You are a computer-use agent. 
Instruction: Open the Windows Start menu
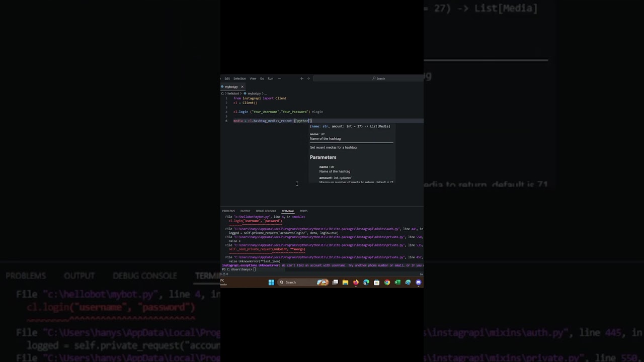(271, 282)
